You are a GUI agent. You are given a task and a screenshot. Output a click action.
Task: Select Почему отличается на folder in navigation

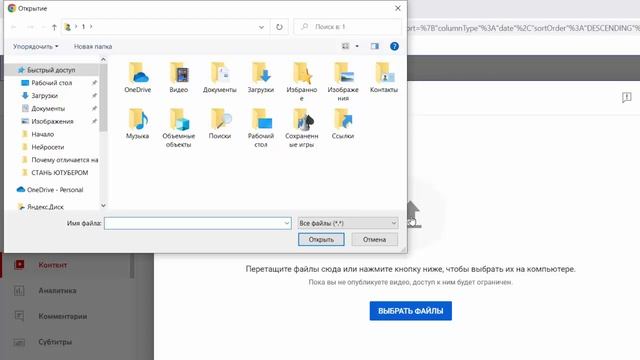coord(64,160)
